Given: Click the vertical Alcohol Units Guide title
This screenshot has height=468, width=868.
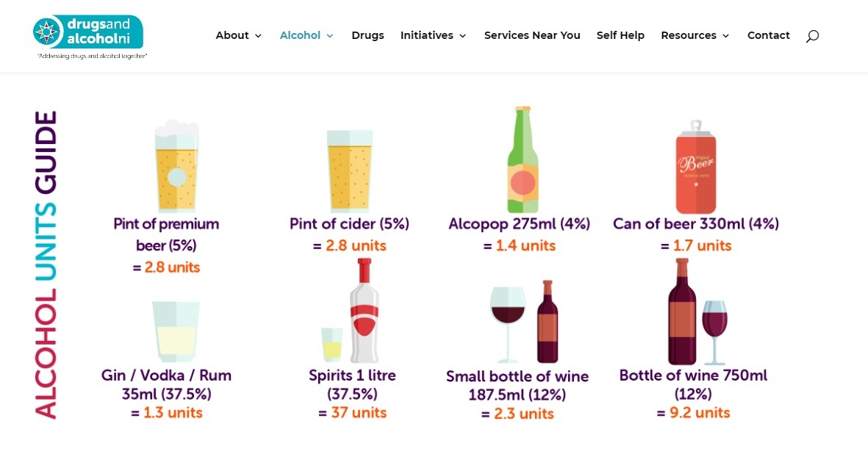Looking at the screenshot, I should (x=46, y=264).
